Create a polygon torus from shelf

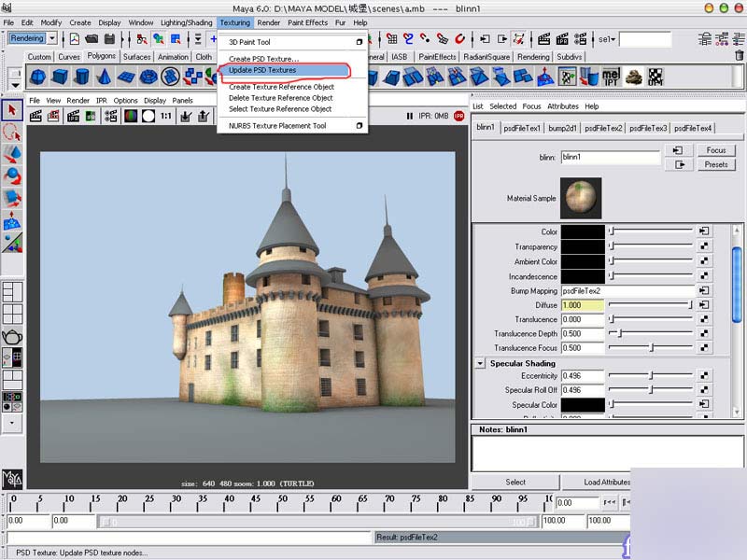point(148,77)
